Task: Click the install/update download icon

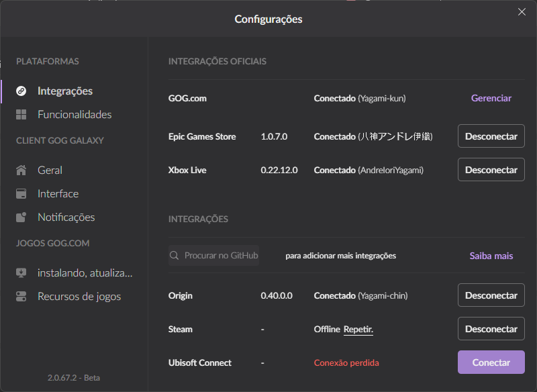Action: (21, 273)
